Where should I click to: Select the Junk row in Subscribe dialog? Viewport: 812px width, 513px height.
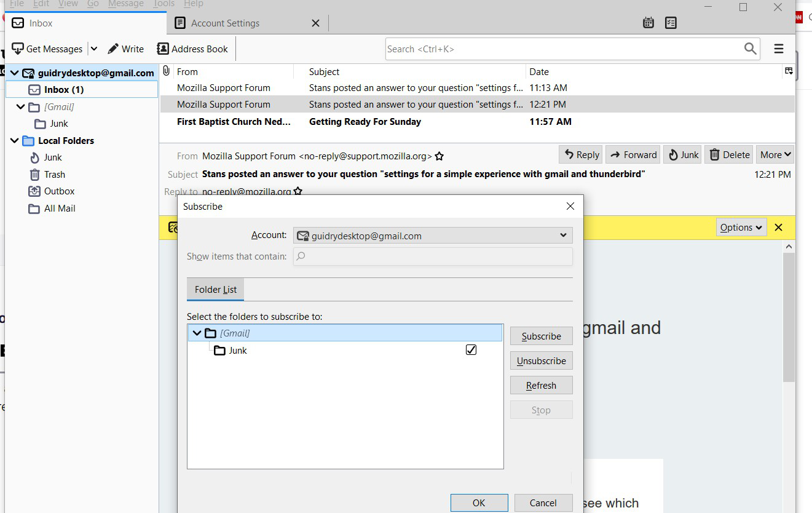pyautogui.click(x=345, y=350)
